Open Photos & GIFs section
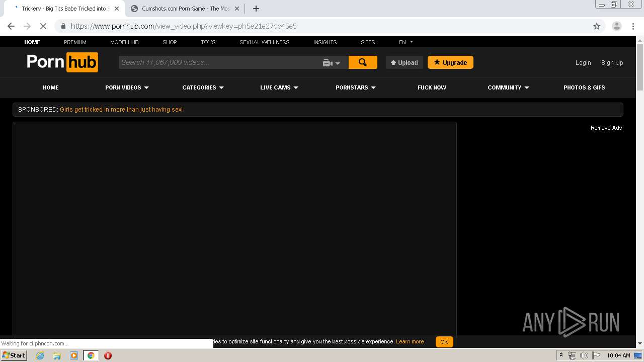 pyautogui.click(x=584, y=87)
